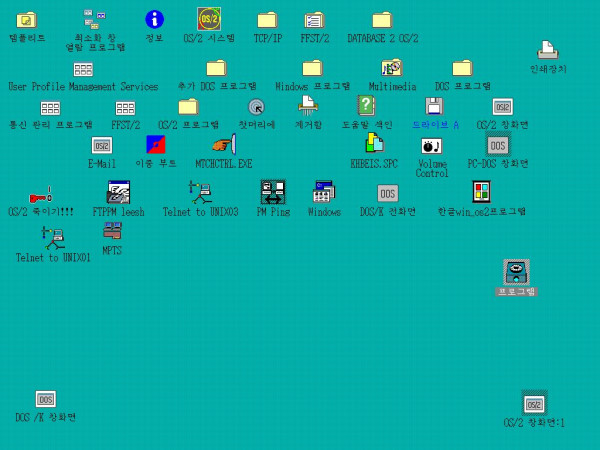The width and height of the screenshot is (600, 450).
Task: Open the OS/2 시스템 icon
Action: click(209, 20)
